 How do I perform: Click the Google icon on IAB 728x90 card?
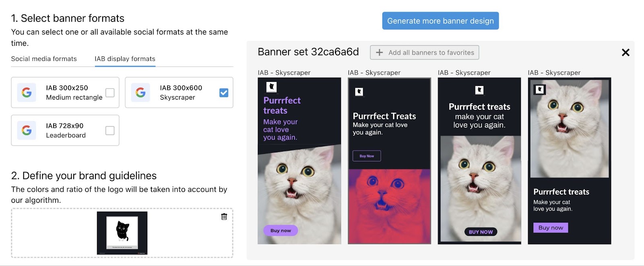(27, 131)
